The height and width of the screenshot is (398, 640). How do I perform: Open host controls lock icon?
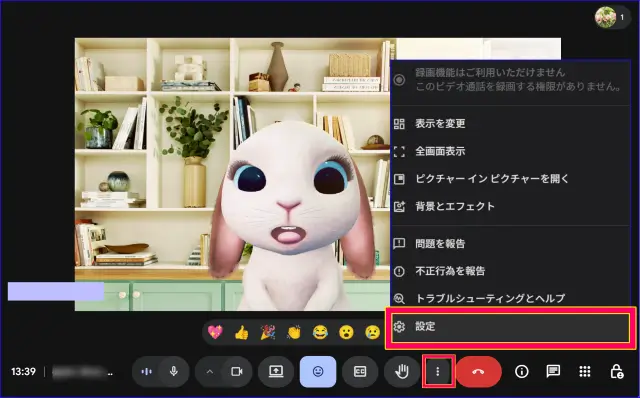click(616, 371)
